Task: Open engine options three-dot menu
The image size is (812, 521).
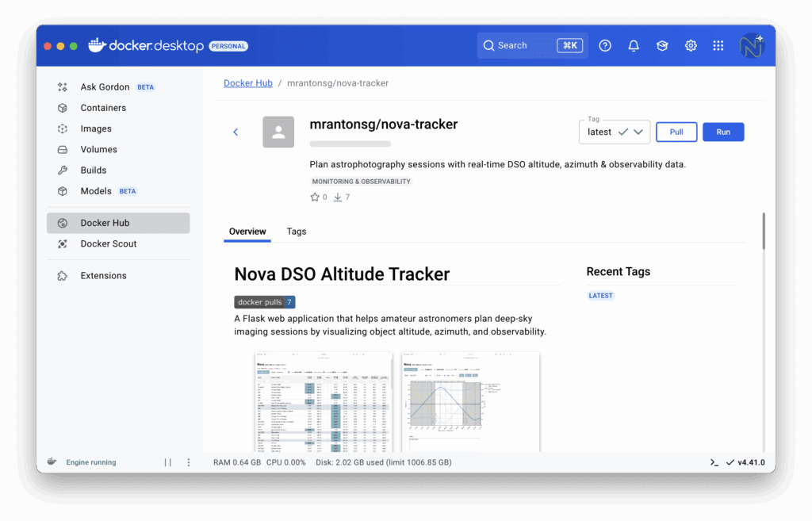Action: [189, 462]
